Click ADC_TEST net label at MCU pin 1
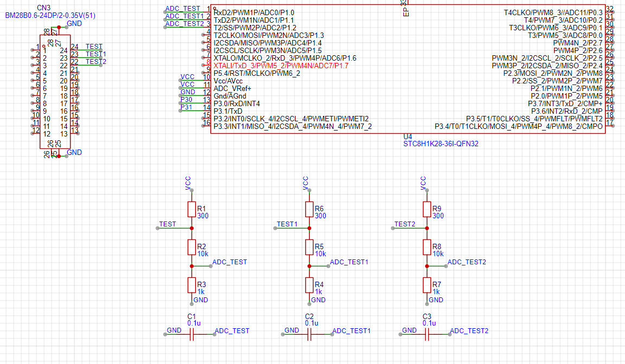Image resolution: width=625 pixels, height=364 pixels. [x=183, y=9]
